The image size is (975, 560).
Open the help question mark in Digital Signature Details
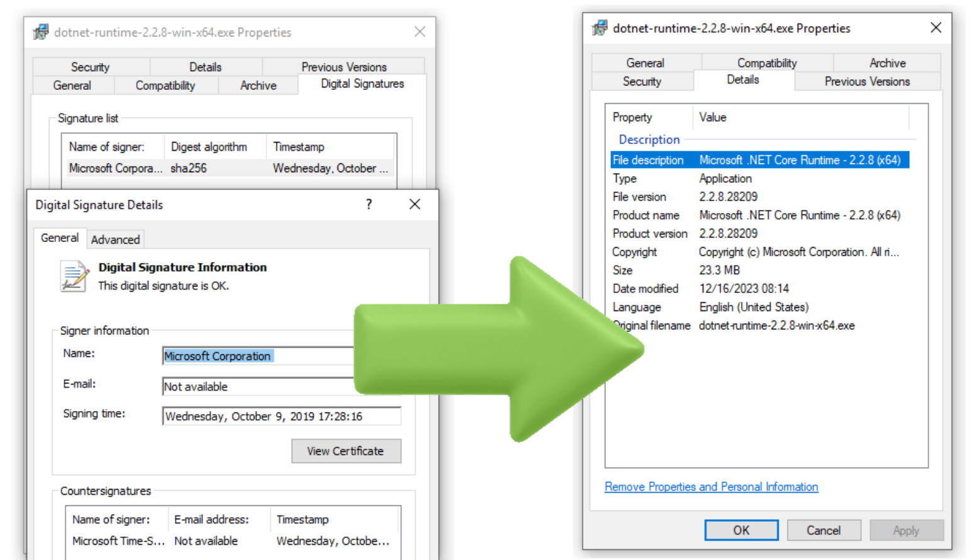[369, 204]
